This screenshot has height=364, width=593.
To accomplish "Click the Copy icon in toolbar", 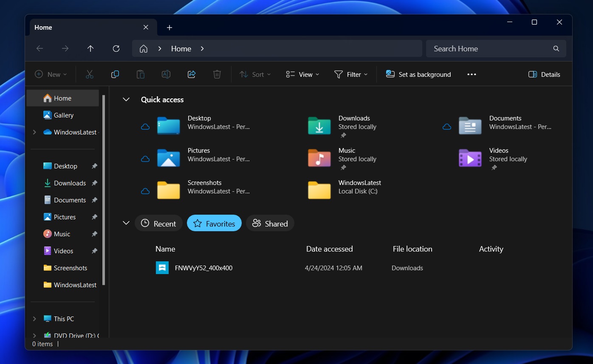I will (115, 74).
